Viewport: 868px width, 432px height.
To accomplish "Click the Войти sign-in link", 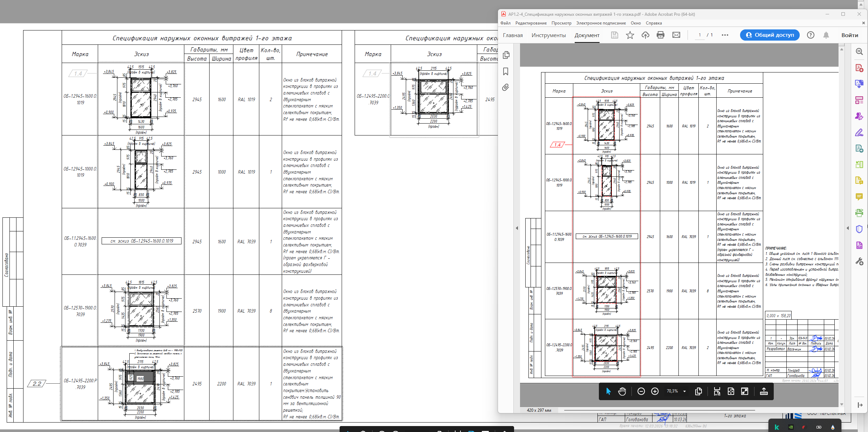I will [x=849, y=35].
